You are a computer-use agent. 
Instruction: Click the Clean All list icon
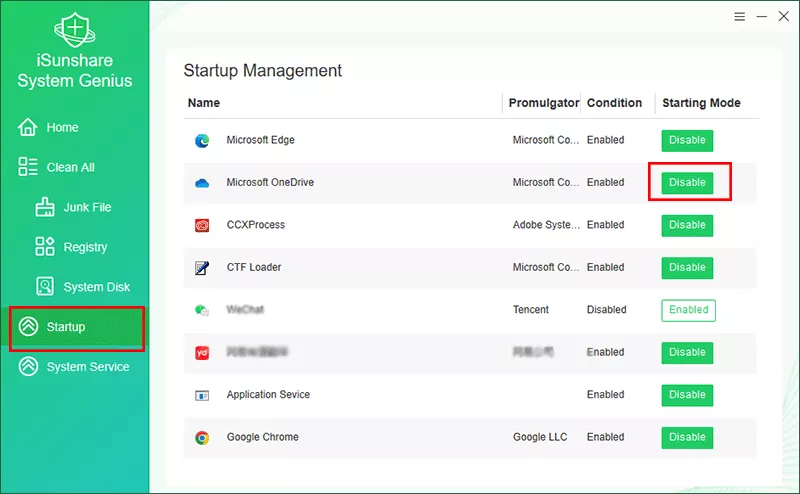pyautogui.click(x=28, y=167)
